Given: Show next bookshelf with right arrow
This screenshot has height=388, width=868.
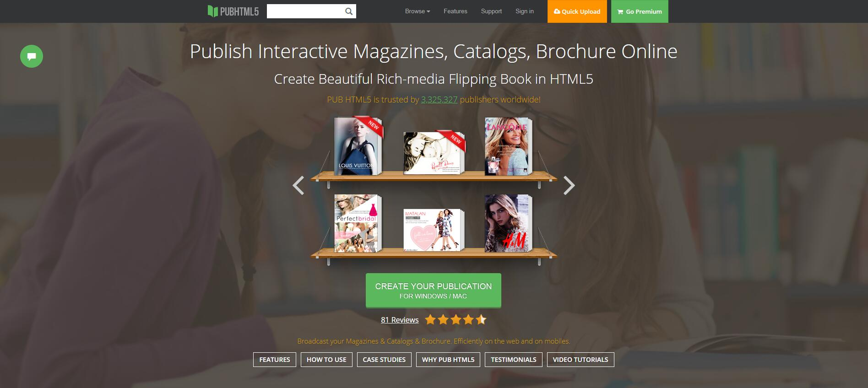Looking at the screenshot, I should tap(569, 185).
